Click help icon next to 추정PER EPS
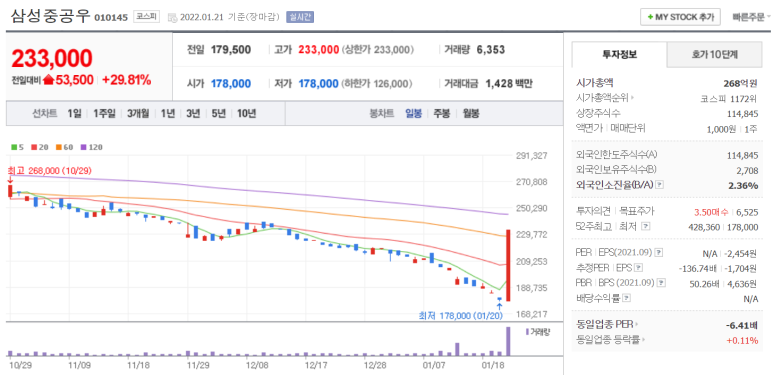Screen dimensions: 773x375 638,268
